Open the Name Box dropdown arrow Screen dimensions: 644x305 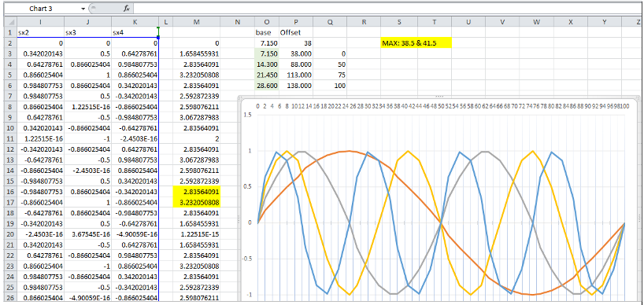83,8
